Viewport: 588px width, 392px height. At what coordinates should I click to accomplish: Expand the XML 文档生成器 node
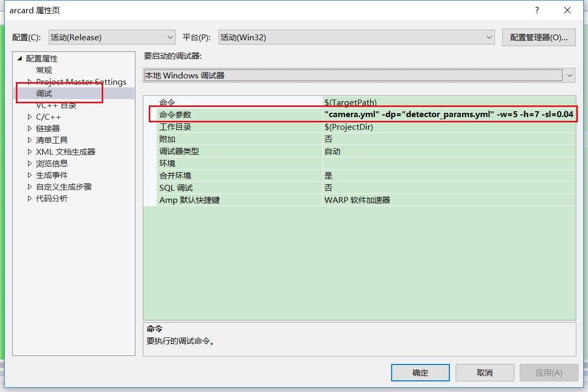pyautogui.click(x=31, y=152)
